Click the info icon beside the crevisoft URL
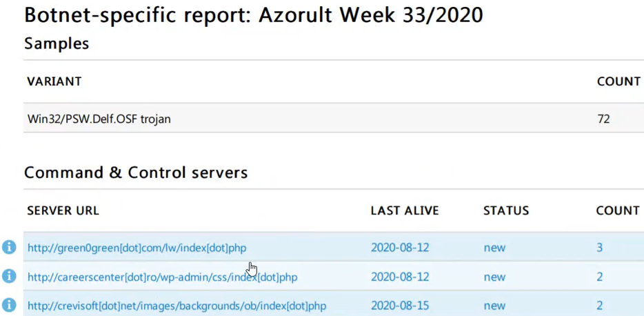Screen dimensions: 644x316 pyautogui.click(x=9, y=305)
